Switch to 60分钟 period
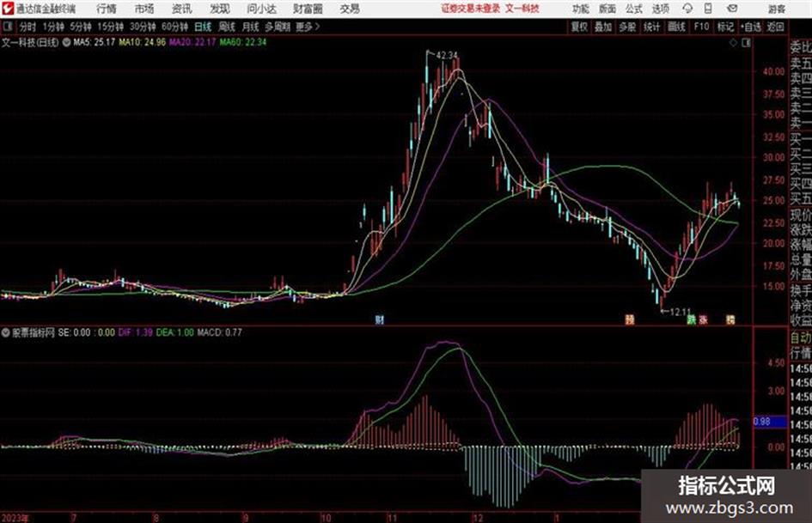Viewport: 812px width, 523px height. click(174, 27)
